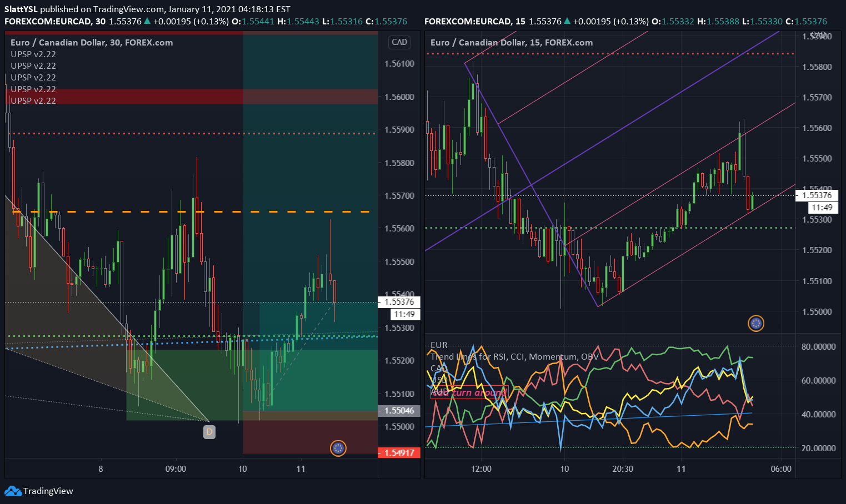This screenshot has height=504, width=846.
Task: Click the 40.00000 indicator scale value
Action: (818, 415)
